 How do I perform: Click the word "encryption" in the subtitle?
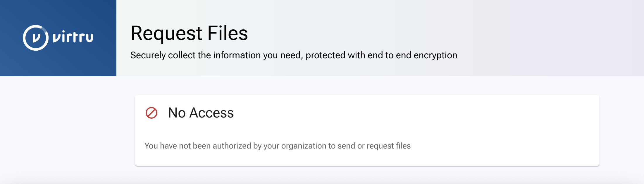[435, 55]
